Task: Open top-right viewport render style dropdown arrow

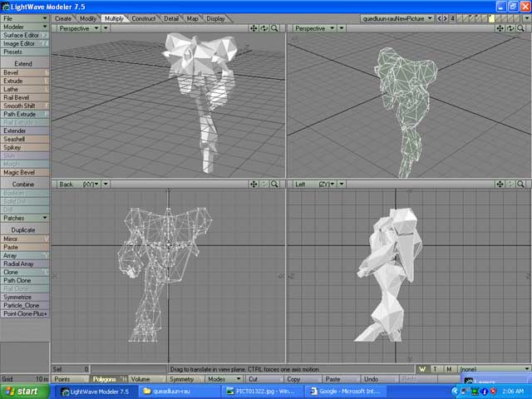Action: (342, 28)
